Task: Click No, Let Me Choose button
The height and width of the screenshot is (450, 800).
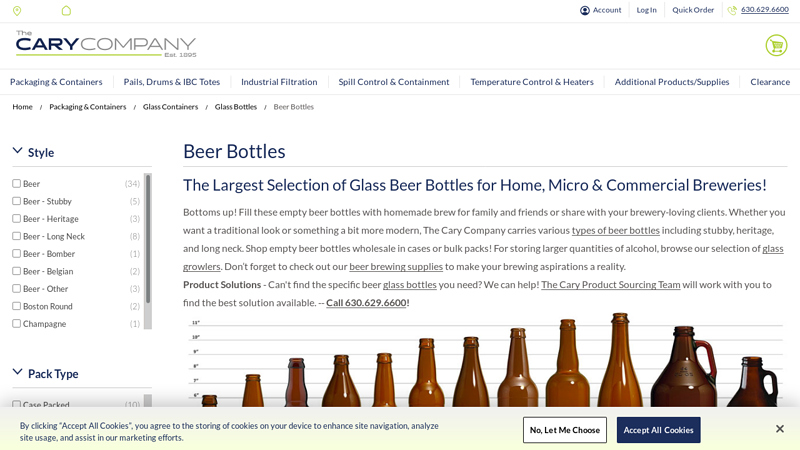Action: click(565, 430)
